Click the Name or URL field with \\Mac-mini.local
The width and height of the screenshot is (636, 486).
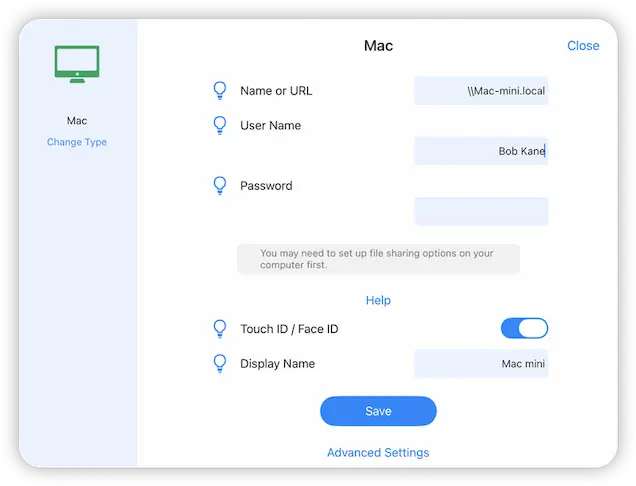[481, 91]
